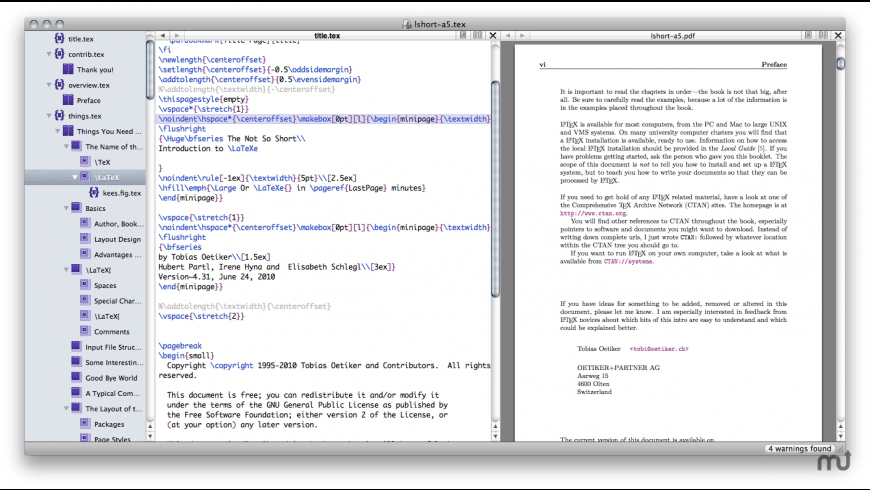Viewport: 870px width, 490px height.
Task: Click the \thispagestyle{empty} line
Action: [204, 99]
